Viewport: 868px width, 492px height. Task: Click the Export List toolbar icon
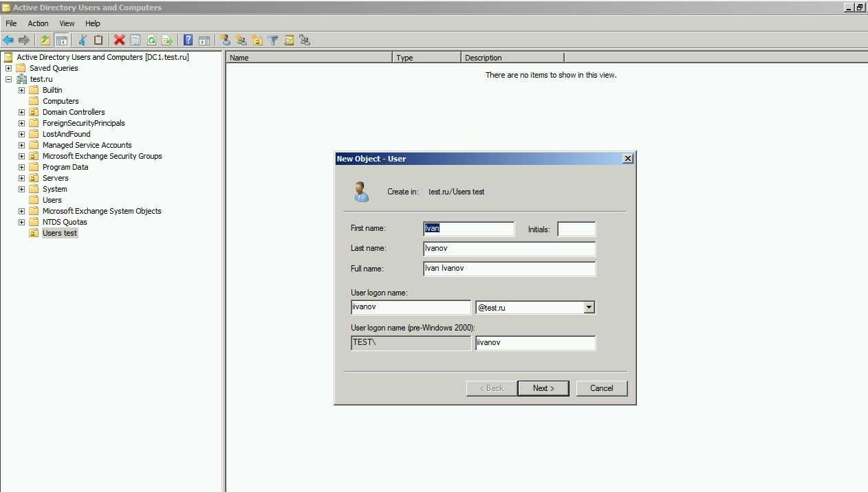(x=167, y=41)
